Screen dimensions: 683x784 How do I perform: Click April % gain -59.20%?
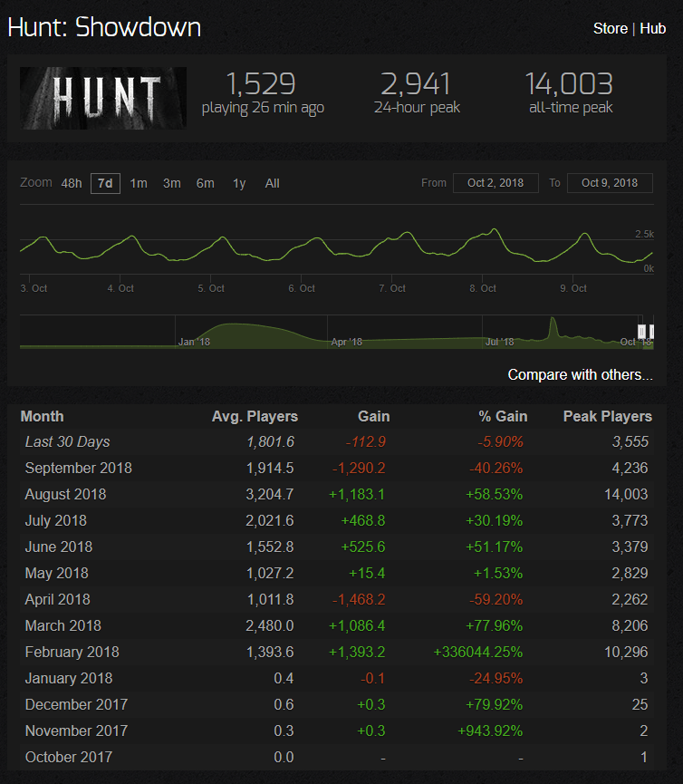pos(496,599)
